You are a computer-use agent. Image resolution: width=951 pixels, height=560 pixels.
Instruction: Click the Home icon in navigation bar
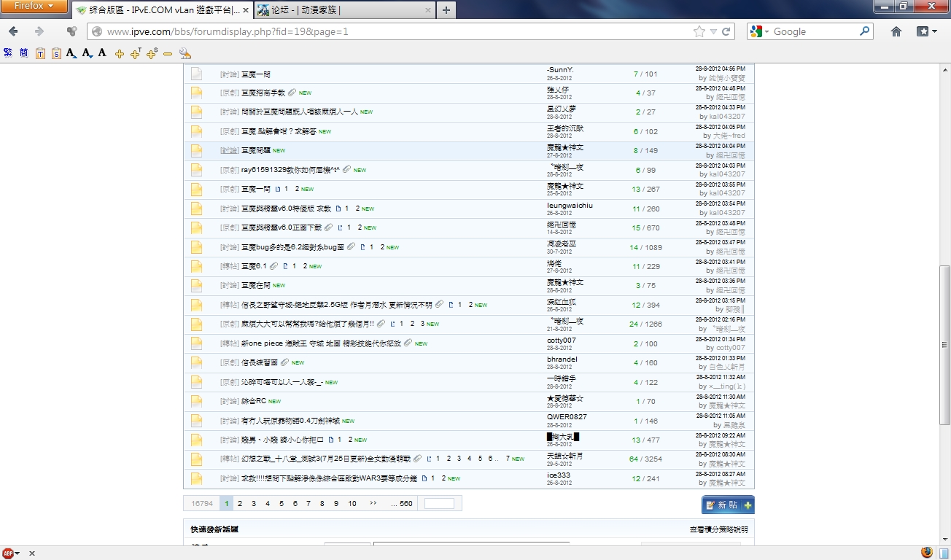point(896,31)
